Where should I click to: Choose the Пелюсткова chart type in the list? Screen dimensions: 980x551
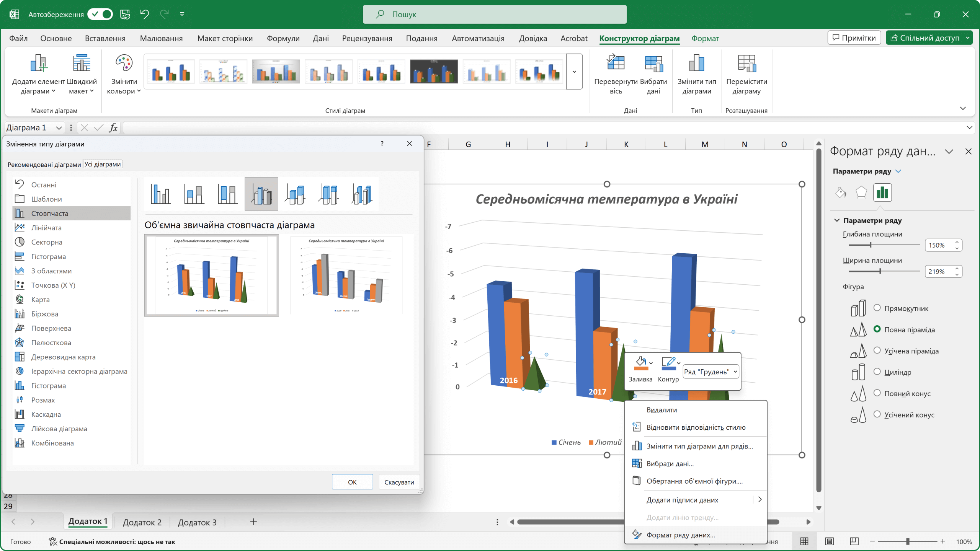(51, 342)
